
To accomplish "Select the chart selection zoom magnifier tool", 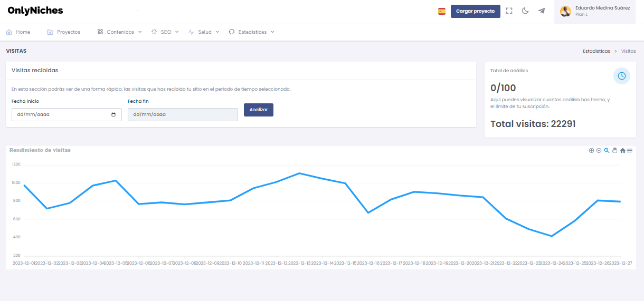I will click(x=607, y=151).
